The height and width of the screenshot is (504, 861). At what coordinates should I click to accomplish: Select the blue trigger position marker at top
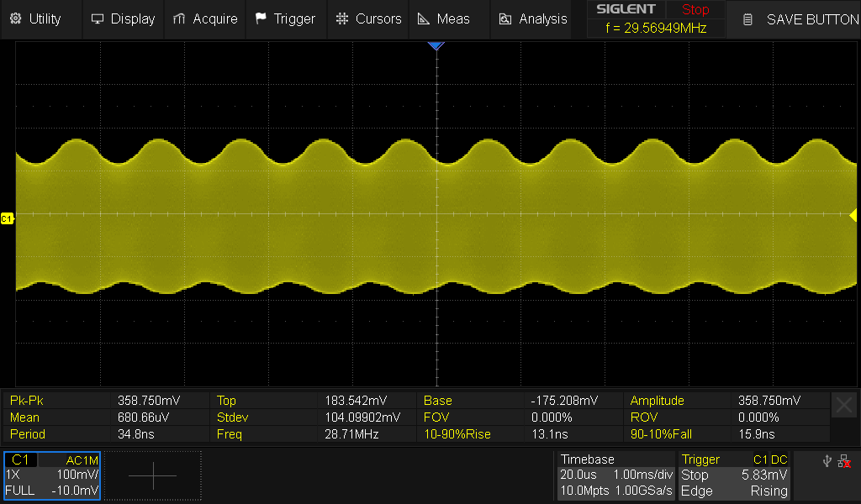[x=436, y=46]
